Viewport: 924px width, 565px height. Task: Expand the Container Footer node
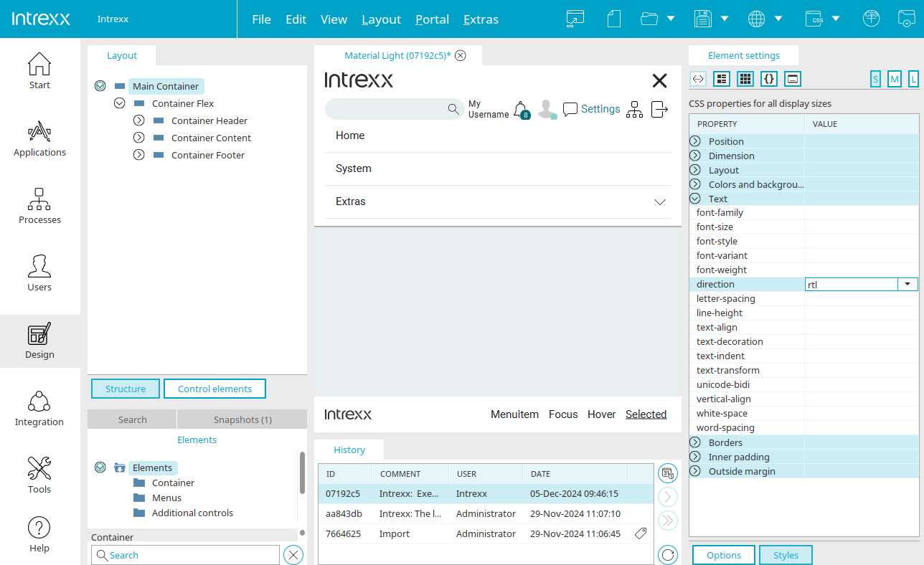coord(139,155)
